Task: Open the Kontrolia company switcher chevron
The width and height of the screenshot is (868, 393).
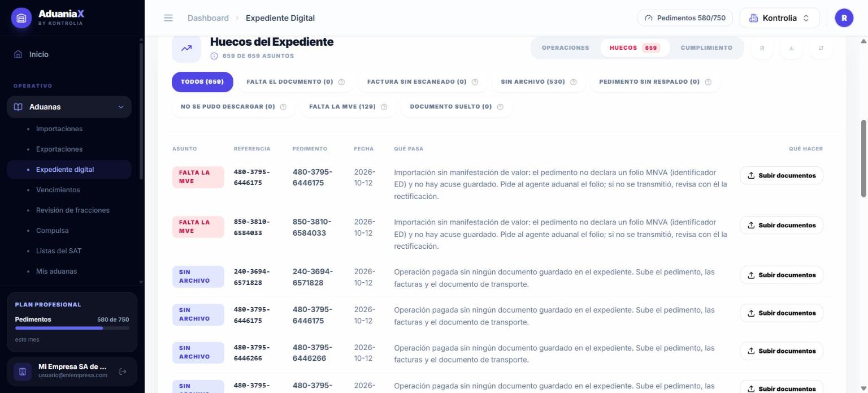Action: point(806,18)
